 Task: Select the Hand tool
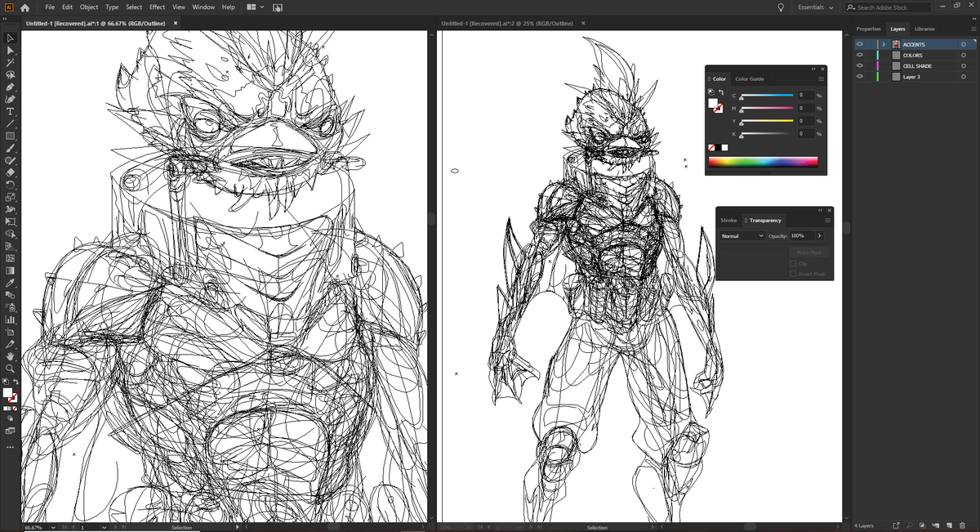click(11, 356)
